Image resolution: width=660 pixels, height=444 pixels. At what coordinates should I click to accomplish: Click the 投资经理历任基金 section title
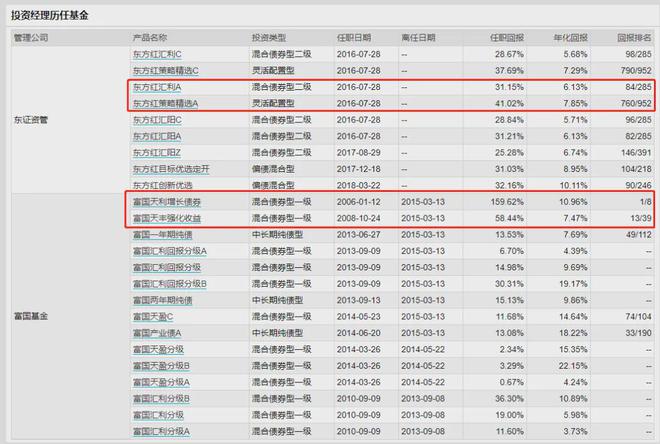point(50,16)
